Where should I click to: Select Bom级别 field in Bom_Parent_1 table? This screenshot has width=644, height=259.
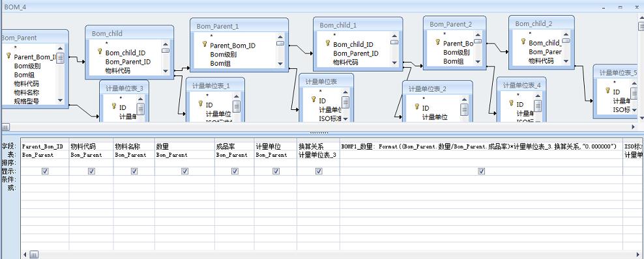coord(223,55)
